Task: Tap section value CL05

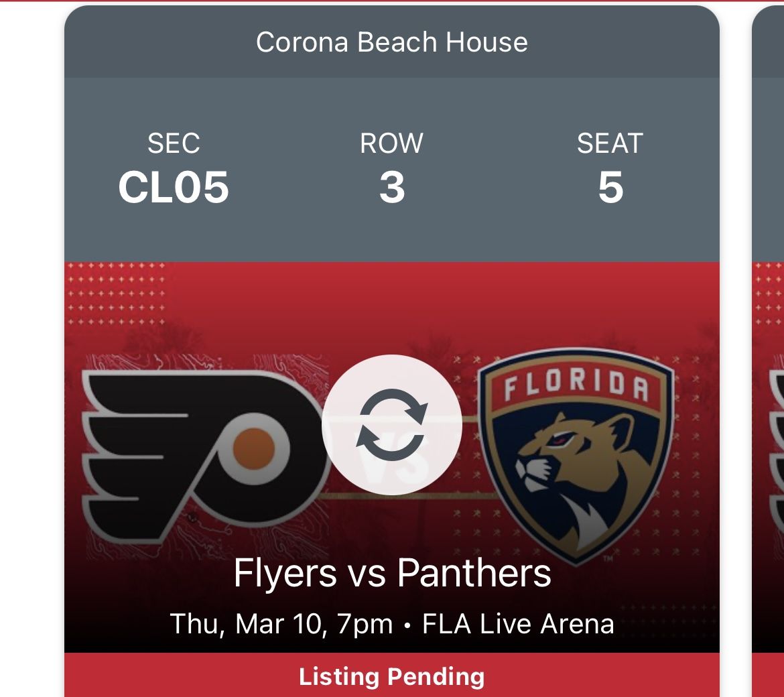Action: pyautogui.click(x=174, y=186)
